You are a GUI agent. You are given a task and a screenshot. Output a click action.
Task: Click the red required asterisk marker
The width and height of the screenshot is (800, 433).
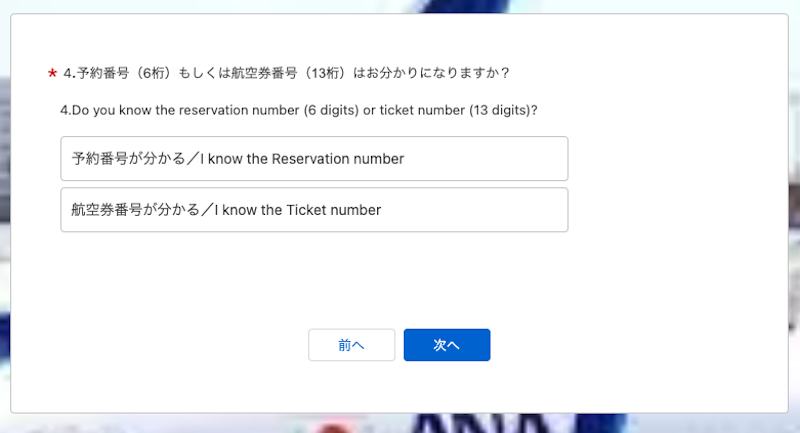click(x=52, y=74)
